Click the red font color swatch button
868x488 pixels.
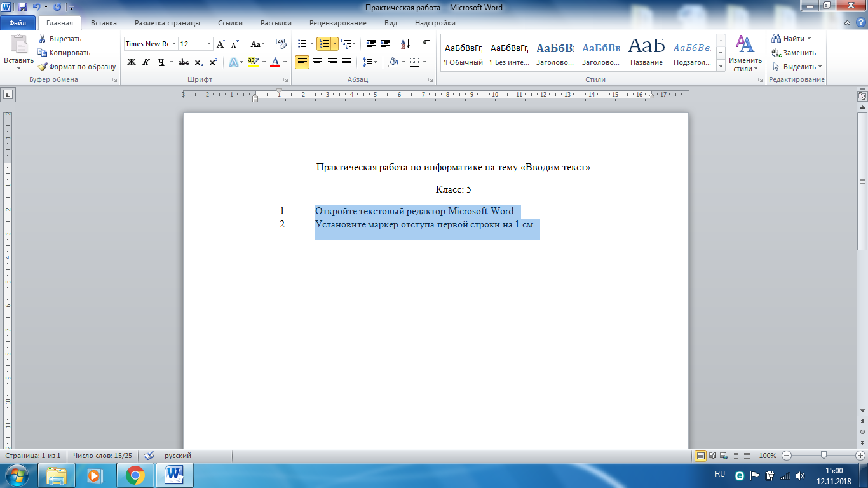pyautogui.click(x=275, y=62)
